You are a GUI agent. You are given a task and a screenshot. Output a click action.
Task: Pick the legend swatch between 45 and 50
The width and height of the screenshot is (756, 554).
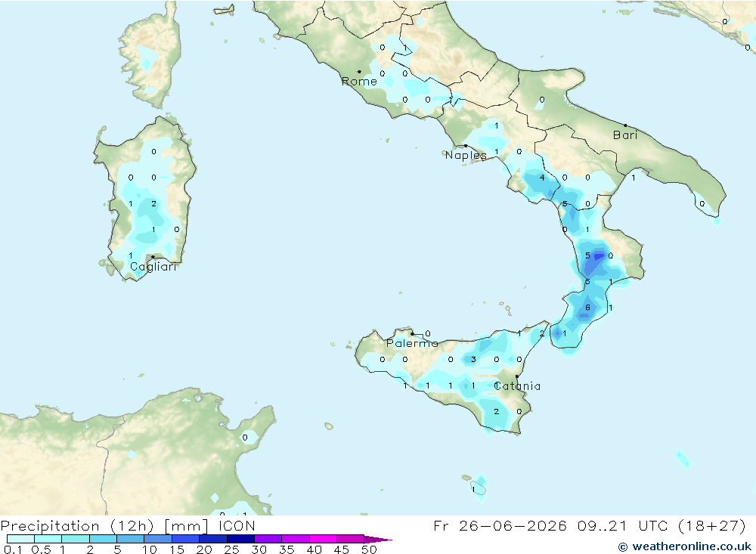[351, 539]
